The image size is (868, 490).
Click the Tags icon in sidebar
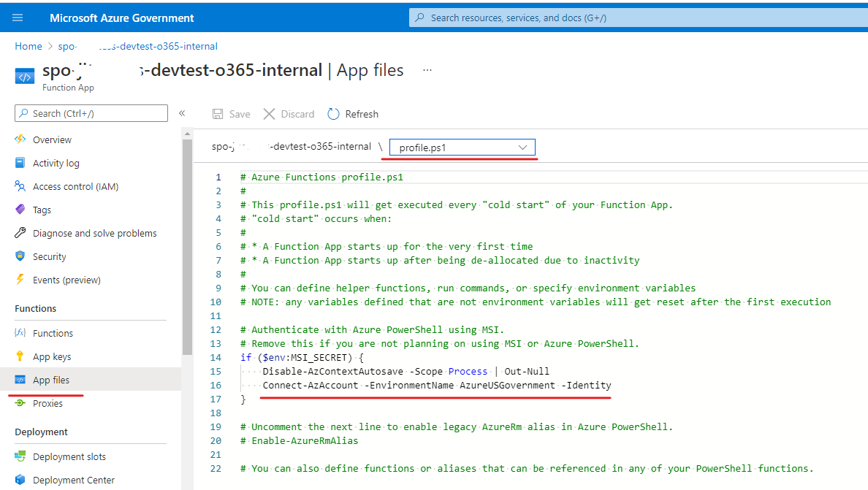[20, 210]
